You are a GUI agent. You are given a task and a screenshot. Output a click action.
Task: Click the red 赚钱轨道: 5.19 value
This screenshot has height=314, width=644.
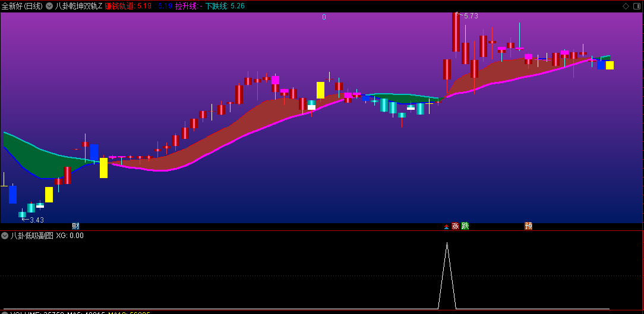pyautogui.click(x=128, y=6)
